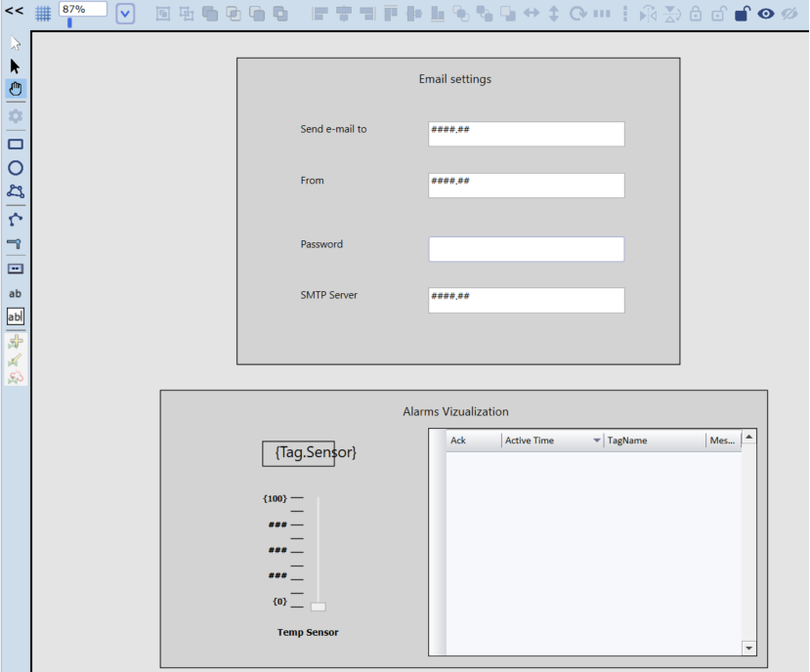810x672 pixels.
Task: Select the rectangle drawing tool
Action: tap(16, 144)
